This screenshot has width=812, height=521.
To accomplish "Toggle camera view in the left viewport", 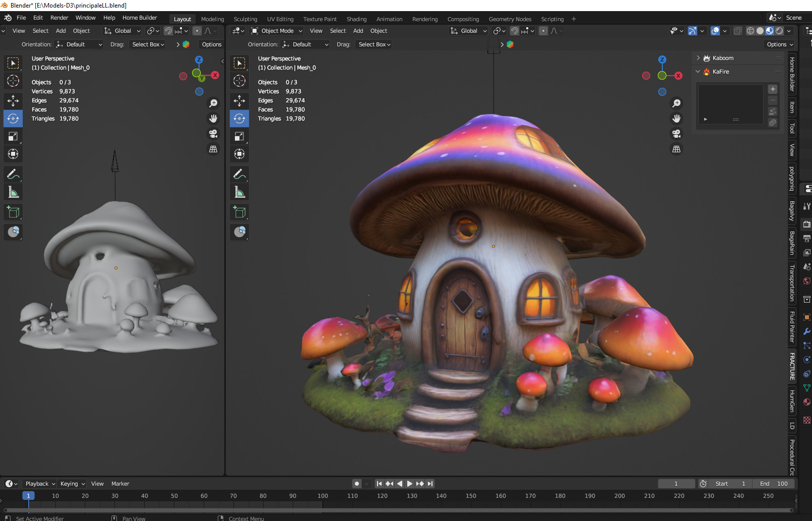I will (213, 134).
